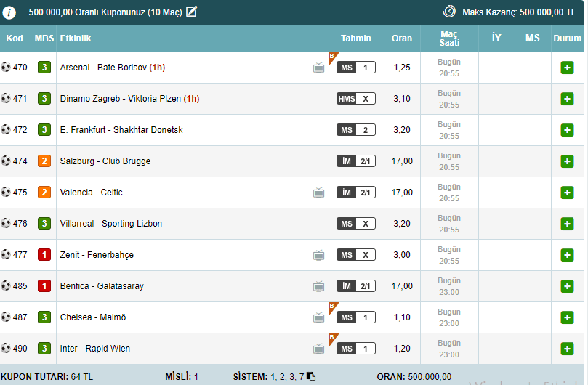The image size is (588, 385).
Task: Click the football icon next to code 487
Action: pyautogui.click(x=6, y=317)
